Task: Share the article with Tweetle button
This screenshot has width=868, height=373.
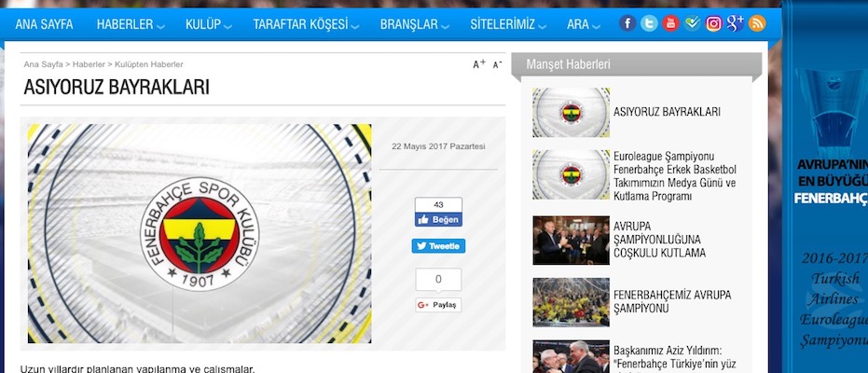Action: (x=438, y=246)
